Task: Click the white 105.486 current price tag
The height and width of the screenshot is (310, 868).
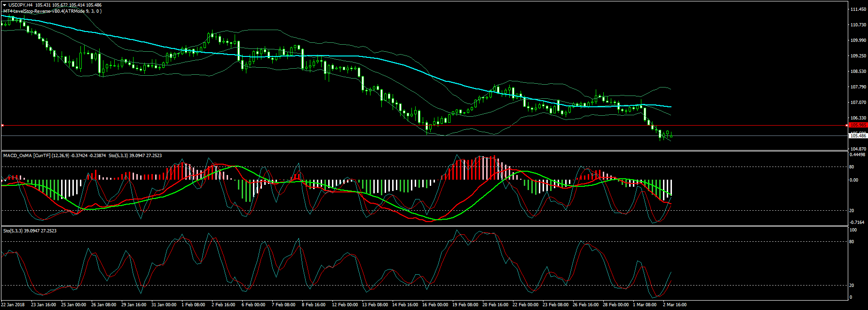Action: [x=858, y=136]
